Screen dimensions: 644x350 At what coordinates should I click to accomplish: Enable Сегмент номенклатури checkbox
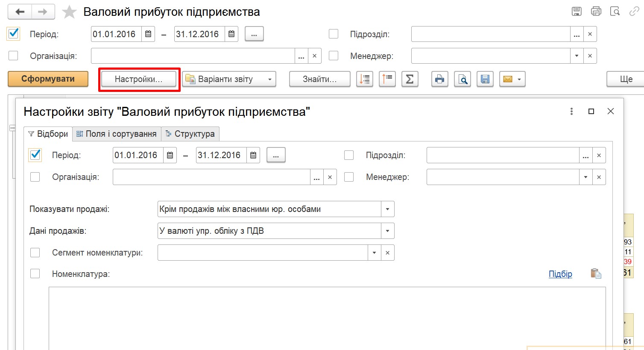pos(35,253)
